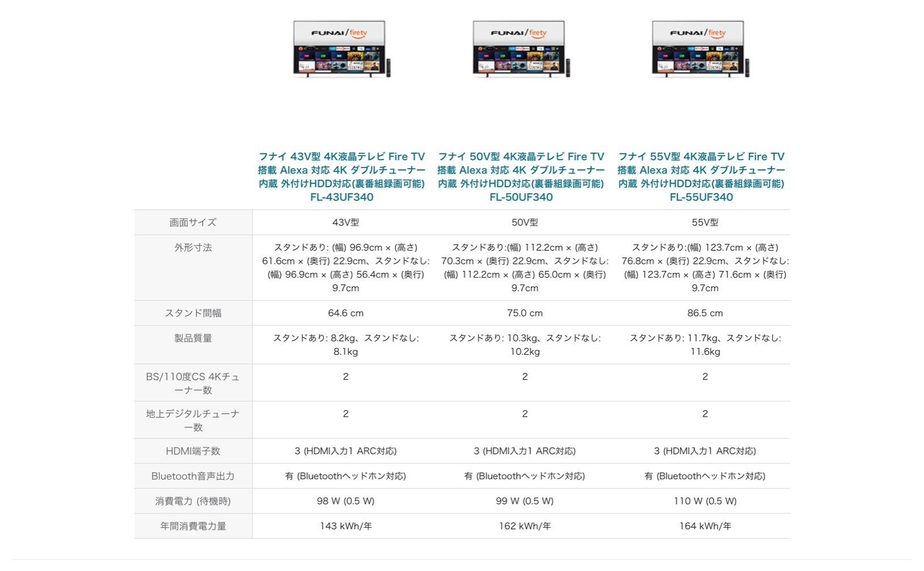Click the 112.2cm width dimensions cell

525,267
